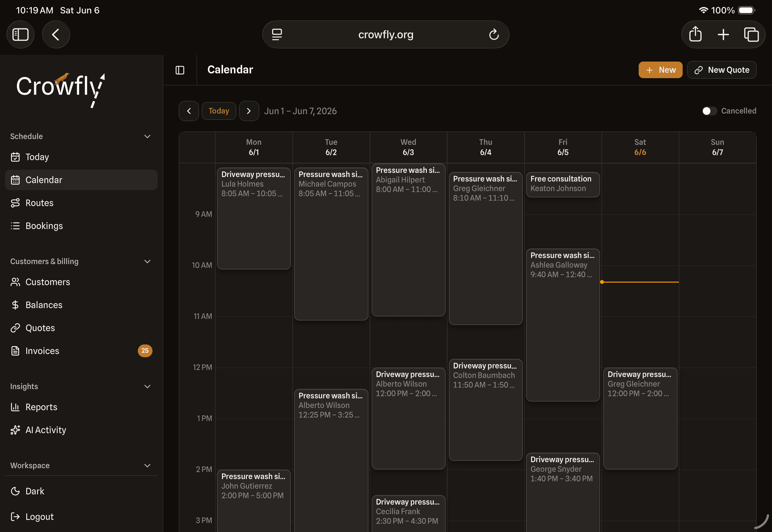Click the Bookings list icon
The width and height of the screenshot is (772, 532).
pyautogui.click(x=15, y=226)
